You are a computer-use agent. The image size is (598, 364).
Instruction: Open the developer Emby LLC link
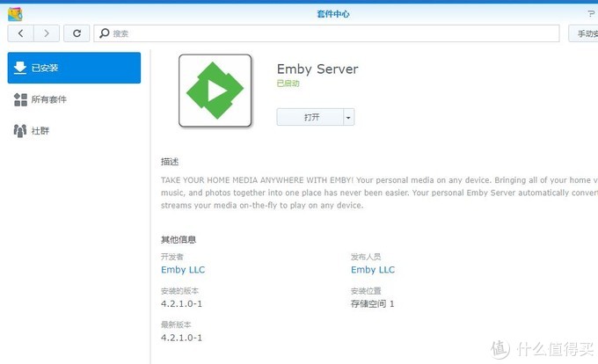[183, 270]
